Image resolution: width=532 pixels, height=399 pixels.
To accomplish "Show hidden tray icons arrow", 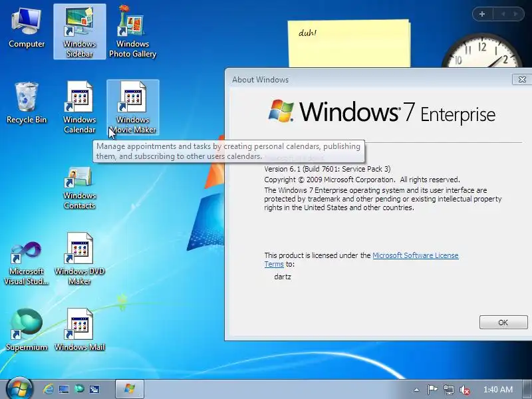I will click(x=416, y=390).
